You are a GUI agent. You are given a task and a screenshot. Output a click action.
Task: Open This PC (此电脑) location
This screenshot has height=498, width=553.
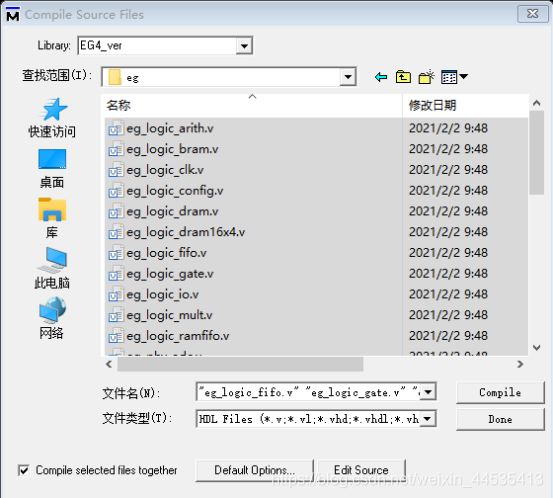point(52,268)
